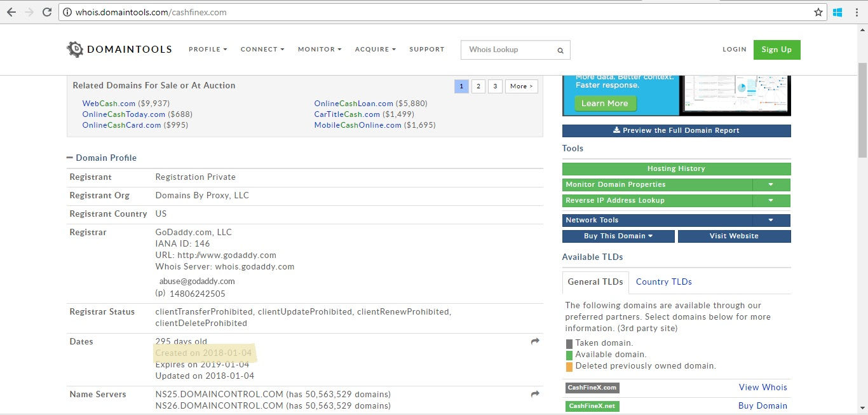Bookmark this page with the star icon
Viewport: 868px width, 415px height.
(818, 12)
